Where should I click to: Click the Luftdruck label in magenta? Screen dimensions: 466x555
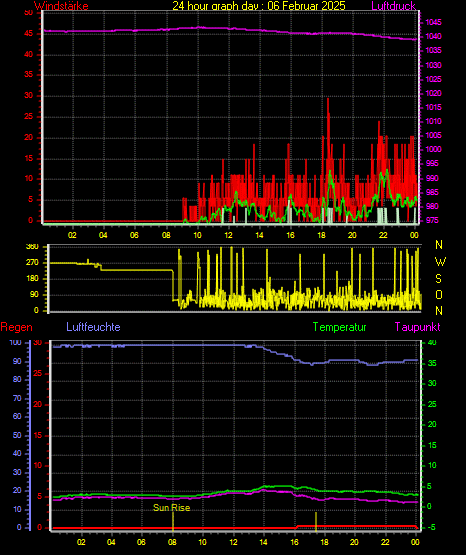pos(393,6)
